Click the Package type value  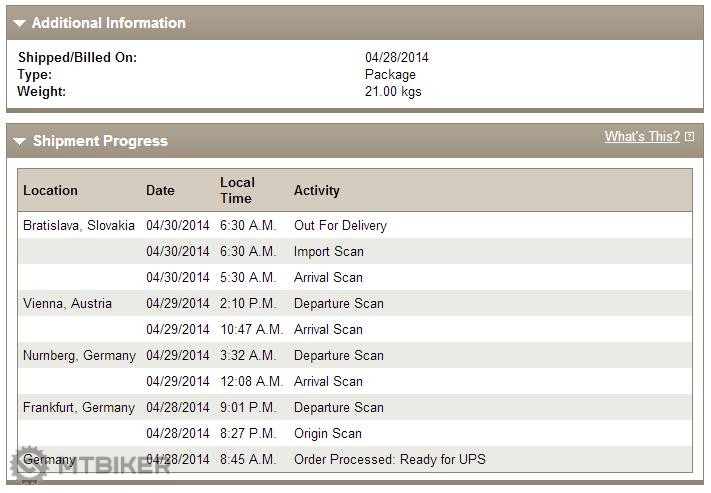[390, 74]
